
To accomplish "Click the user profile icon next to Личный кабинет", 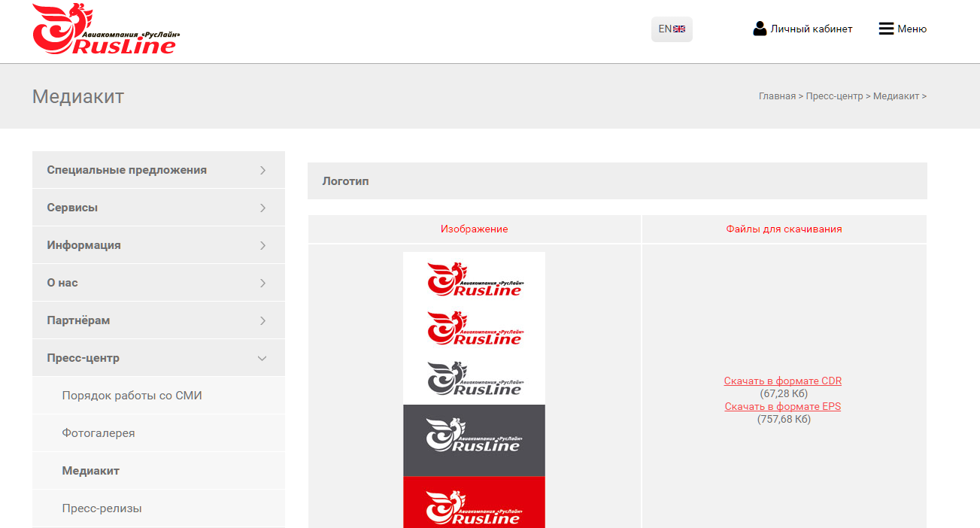I will (760, 29).
